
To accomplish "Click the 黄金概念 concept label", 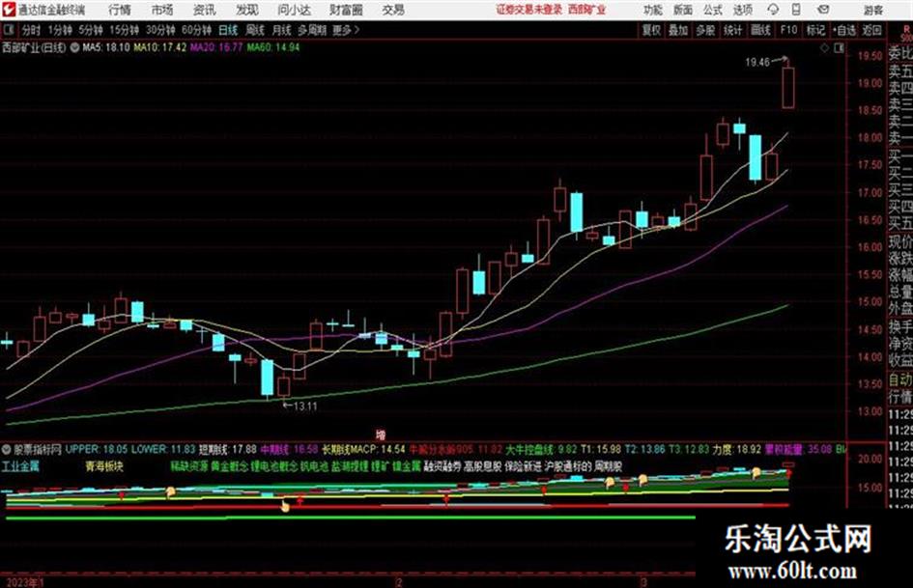I will pyautogui.click(x=229, y=466).
